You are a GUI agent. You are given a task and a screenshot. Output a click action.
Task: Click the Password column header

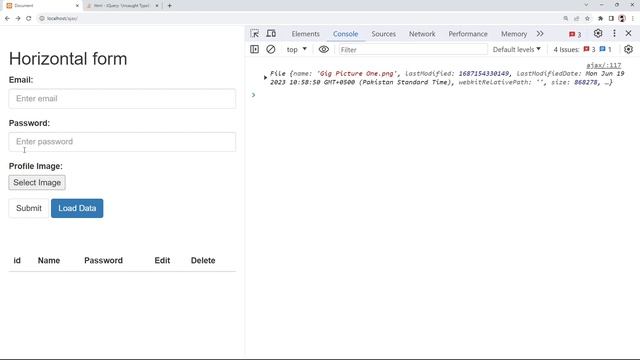tap(103, 260)
